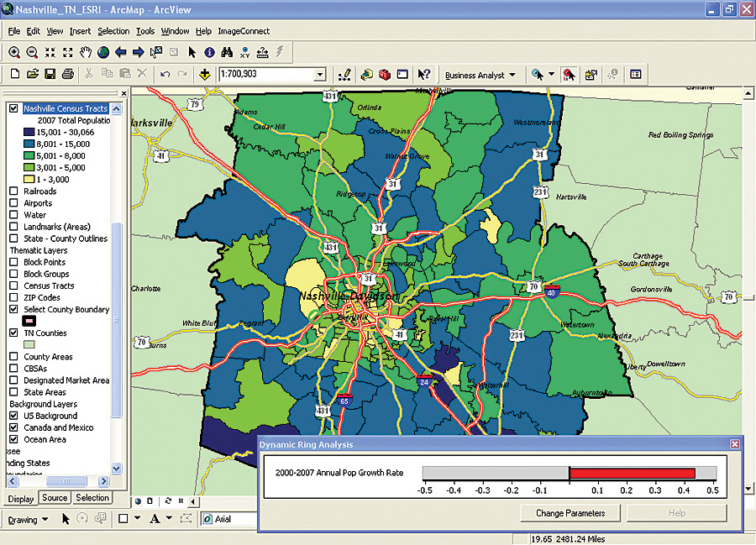Uncheck Nashville Census Tracts layer
Viewport: 756px width, 545px height.
(13, 108)
